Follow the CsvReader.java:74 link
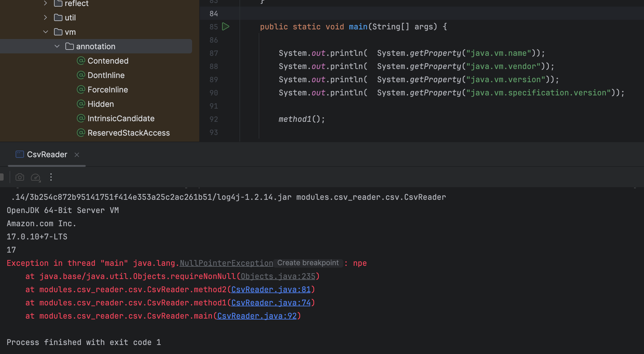This screenshot has width=644, height=354. (x=271, y=303)
